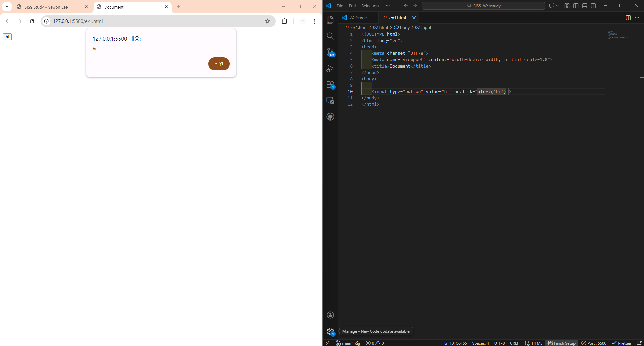Image resolution: width=644 pixels, height=346 pixels.
Task: Bookmark this page with the star icon
Action: click(x=268, y=21)
